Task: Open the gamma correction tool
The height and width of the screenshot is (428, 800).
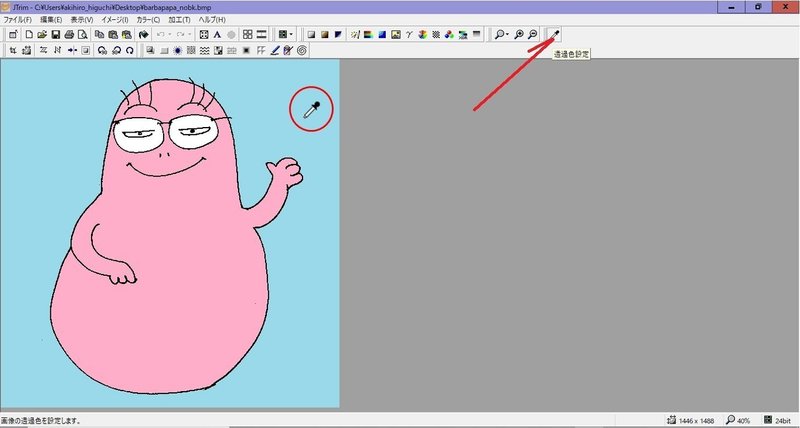Action: tap(409, 35)
